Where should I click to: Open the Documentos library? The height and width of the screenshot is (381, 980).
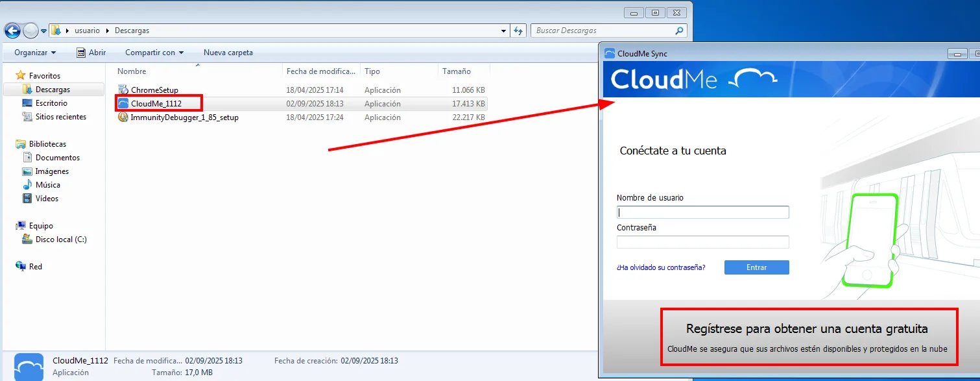pyautogui.click(x=58, y=158)
